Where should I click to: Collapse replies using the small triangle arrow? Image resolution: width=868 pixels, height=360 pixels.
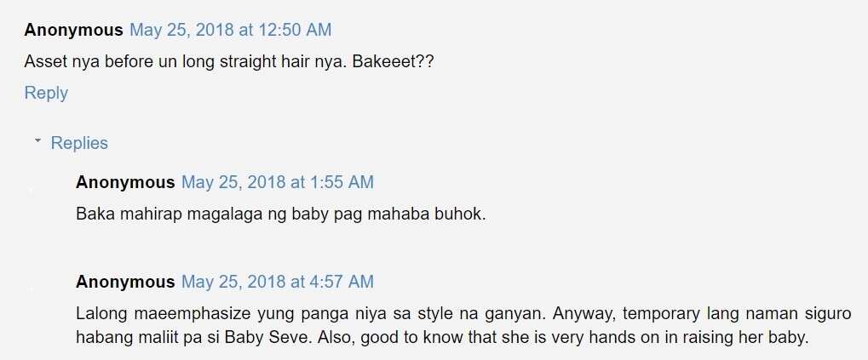coord(37,141)
